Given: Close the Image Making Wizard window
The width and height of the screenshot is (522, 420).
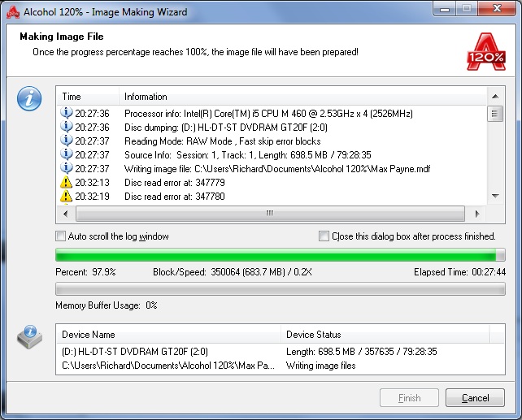Looking at the screenshot, I should click(x=498, y=9).
